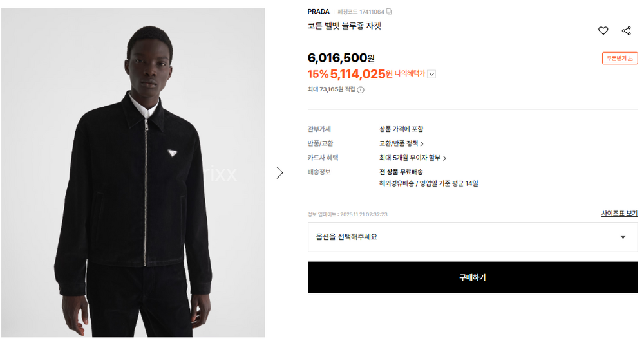Click the 전 상품 무료배송 text
644x341 pixels.
click(401, 172)
